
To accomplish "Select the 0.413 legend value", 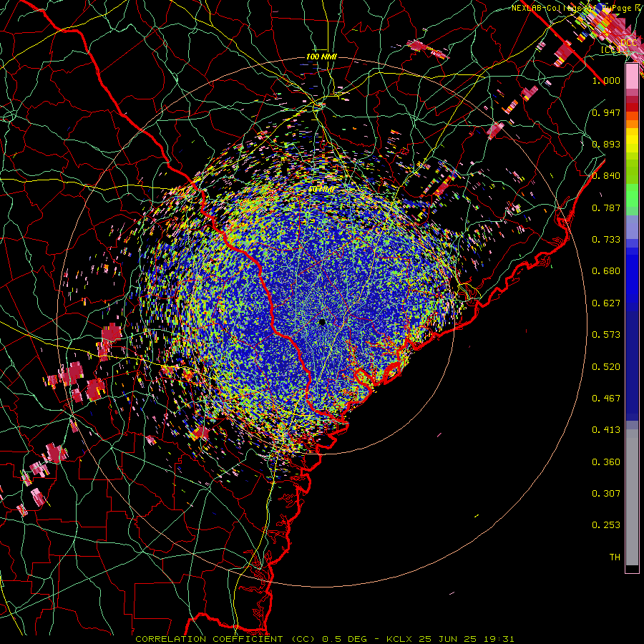I will [606, 430].
